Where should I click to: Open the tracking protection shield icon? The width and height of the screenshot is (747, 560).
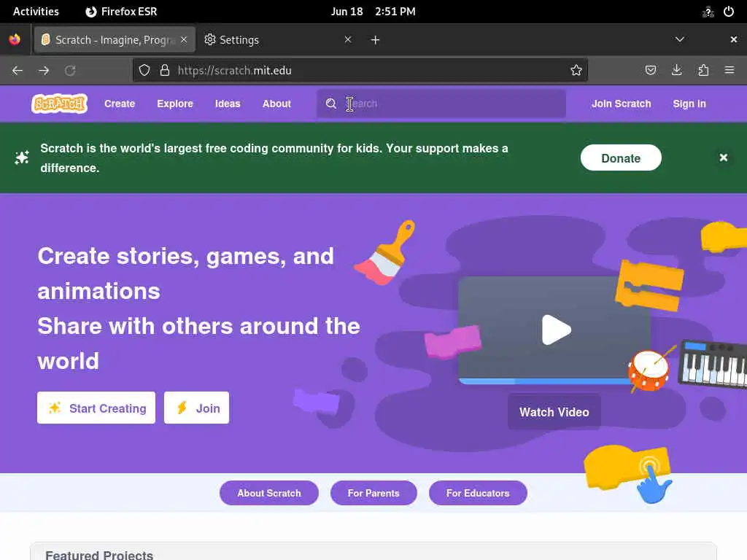(x=144, y=71)
